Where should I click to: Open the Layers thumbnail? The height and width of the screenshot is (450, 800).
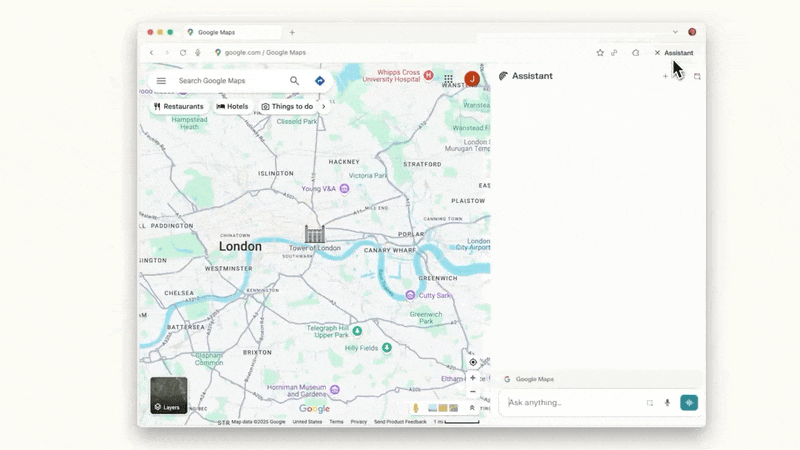[x=168, y=395]
